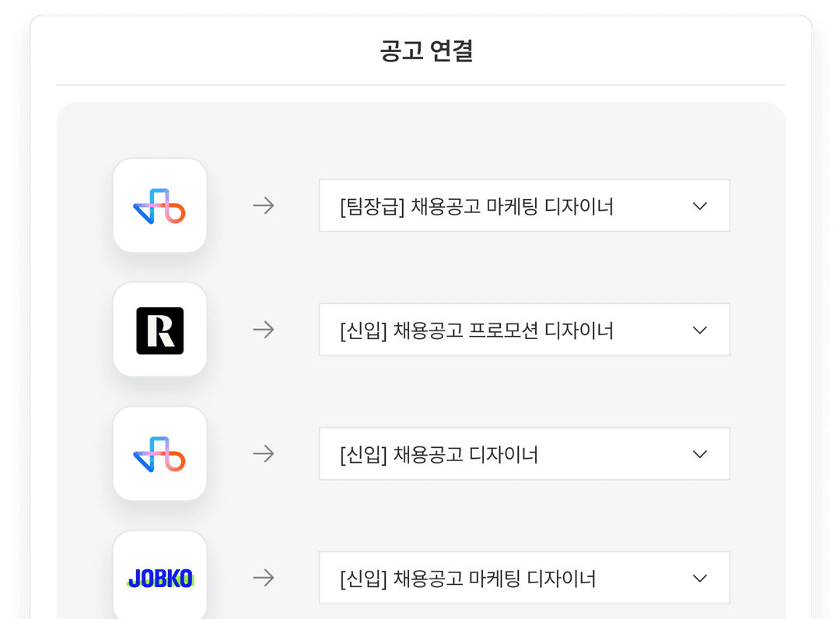
Task: Expand the chevron on the third dropdown field
Action: pyautogui.click(x=699, y=453)
